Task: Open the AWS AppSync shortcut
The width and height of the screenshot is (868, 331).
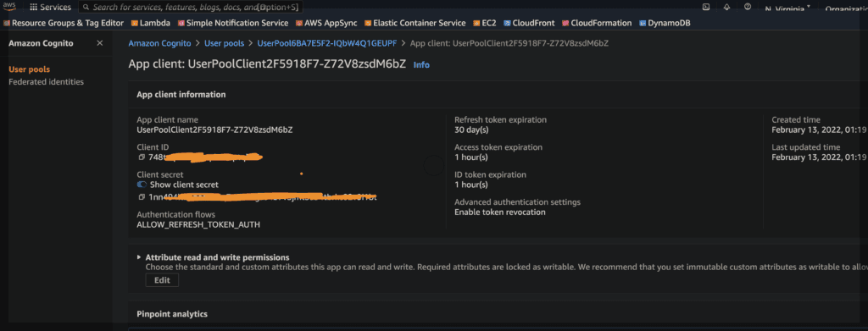Action: click(326, 23)
